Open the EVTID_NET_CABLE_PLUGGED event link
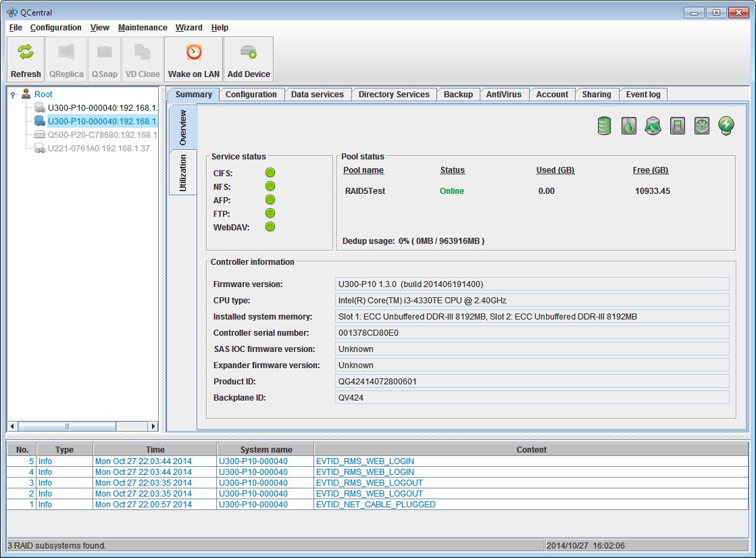The image size is (756, 558). tap(376, 504)
